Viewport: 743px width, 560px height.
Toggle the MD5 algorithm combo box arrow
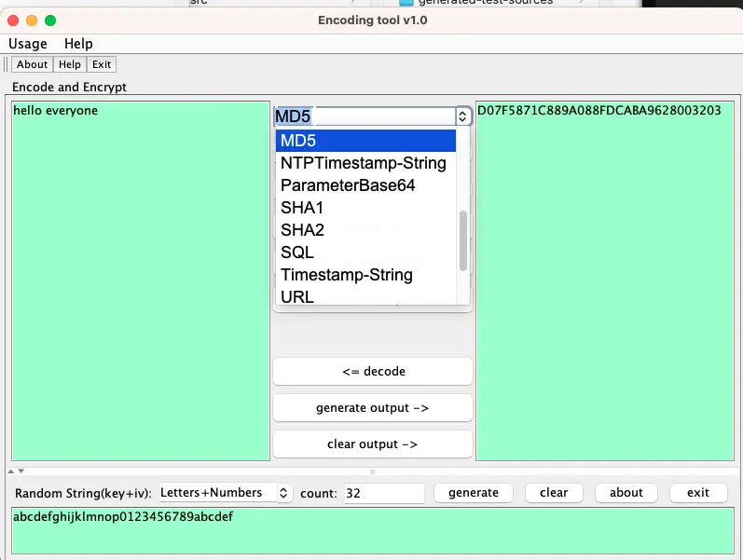(462, 116)
